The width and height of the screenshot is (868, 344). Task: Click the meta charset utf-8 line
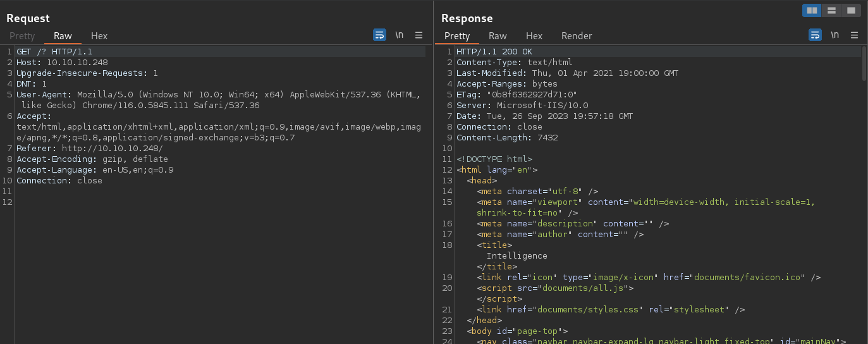tap(537, 192)
